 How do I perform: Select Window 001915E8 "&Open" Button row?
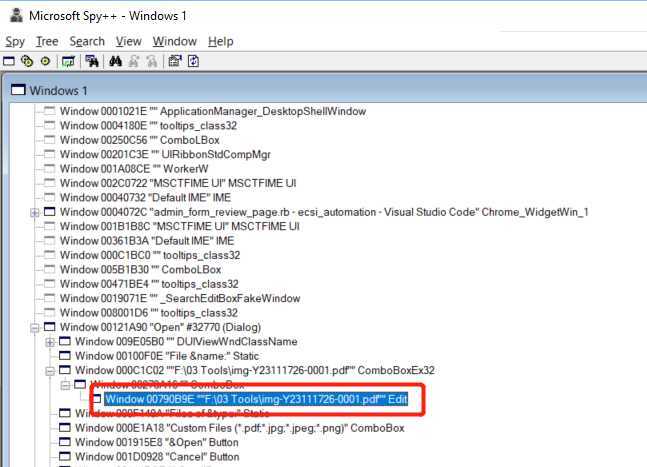pos(156,443)
